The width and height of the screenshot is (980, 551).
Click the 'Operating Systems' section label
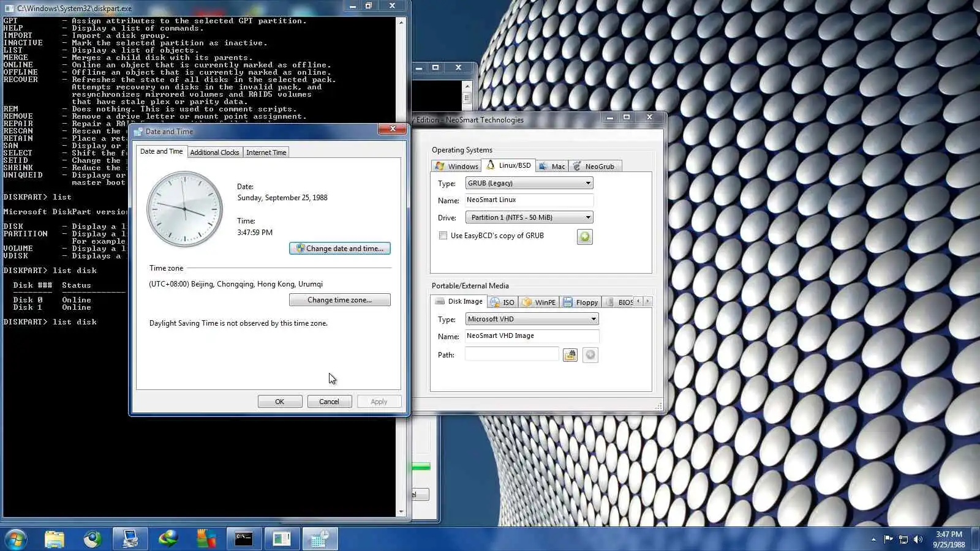(462, 150)
